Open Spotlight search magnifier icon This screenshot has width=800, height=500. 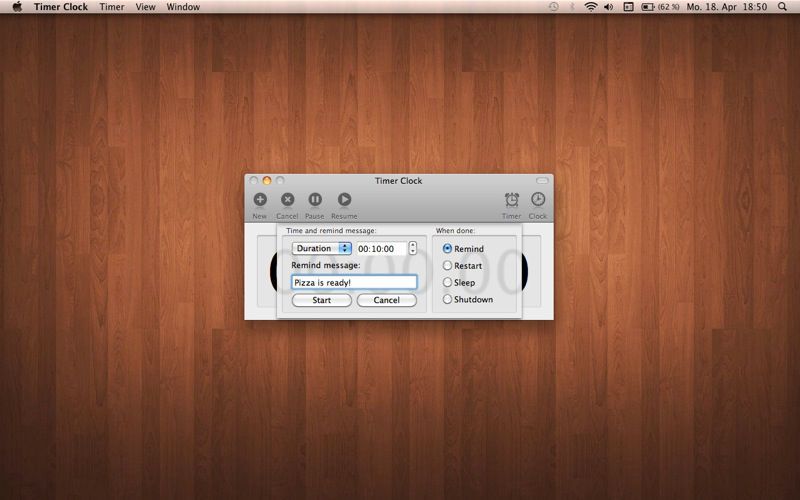(x=782, y=7)
